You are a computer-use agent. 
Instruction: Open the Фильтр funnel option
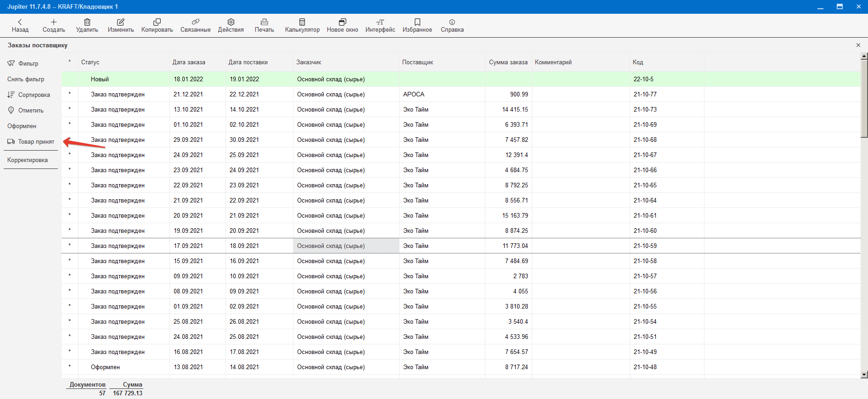[x=23, y=63]
